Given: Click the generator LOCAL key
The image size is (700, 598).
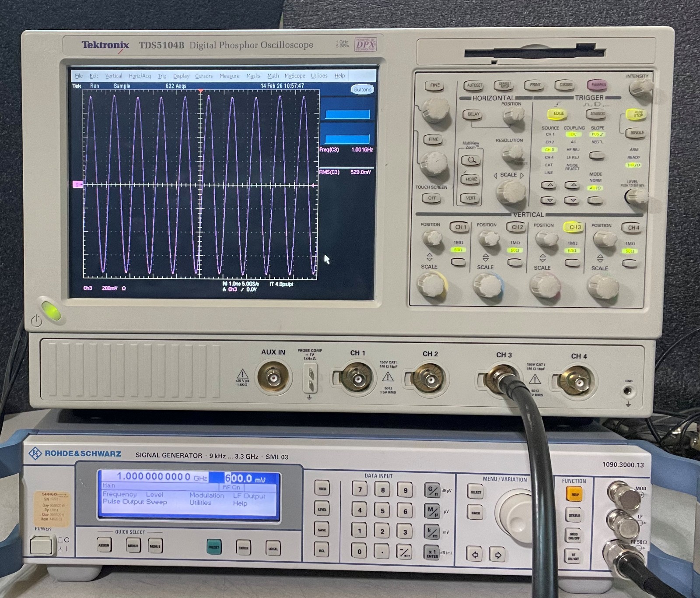Looking at the screenshot, I should click(x=273, y=549).
